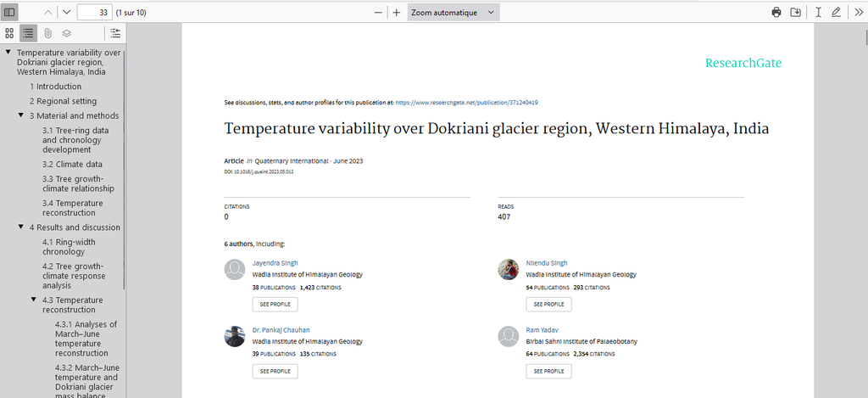This screenshot has width=868, height=398.
Task: Click the zoom in plus icon
Action: click(396, 12)
